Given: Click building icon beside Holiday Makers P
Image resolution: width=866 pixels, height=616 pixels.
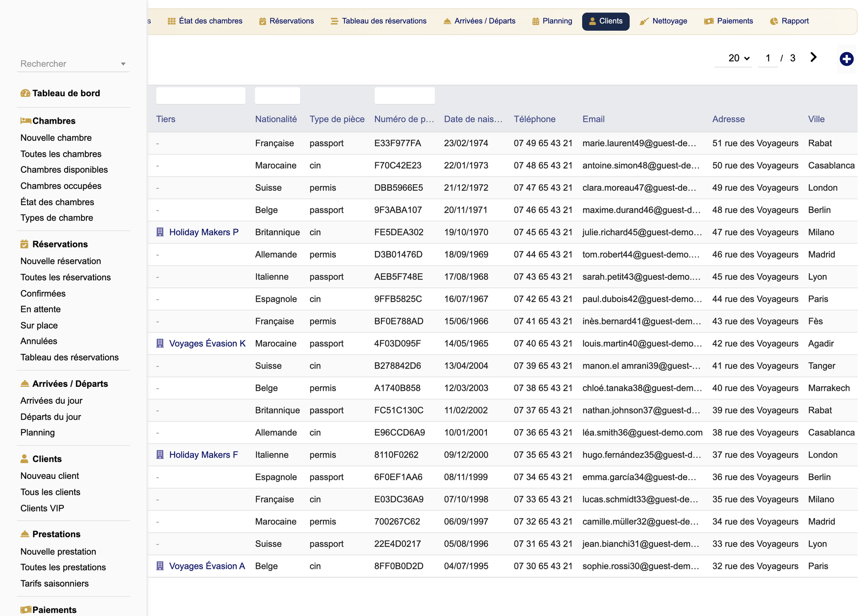Looking at the screenshot, I should click(160, 232).
